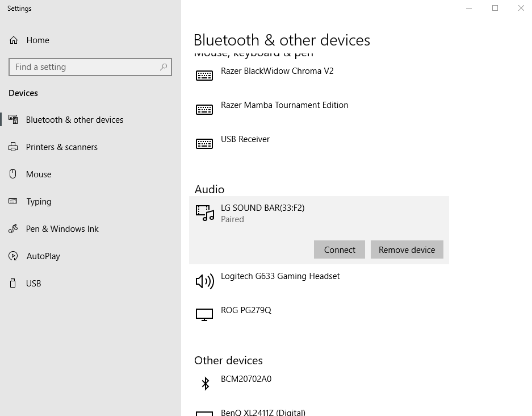The image size is (532, 416).
Task: Select the Logitech G633 Gaming Headset speaker icon
Action: pos(204,280)
